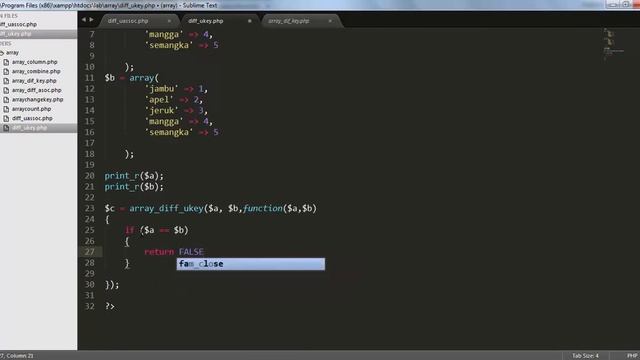This screenshot has height=360, width=640.
Task: Place cursor on print_r($b); line
Action: click(x=134, y=187)
